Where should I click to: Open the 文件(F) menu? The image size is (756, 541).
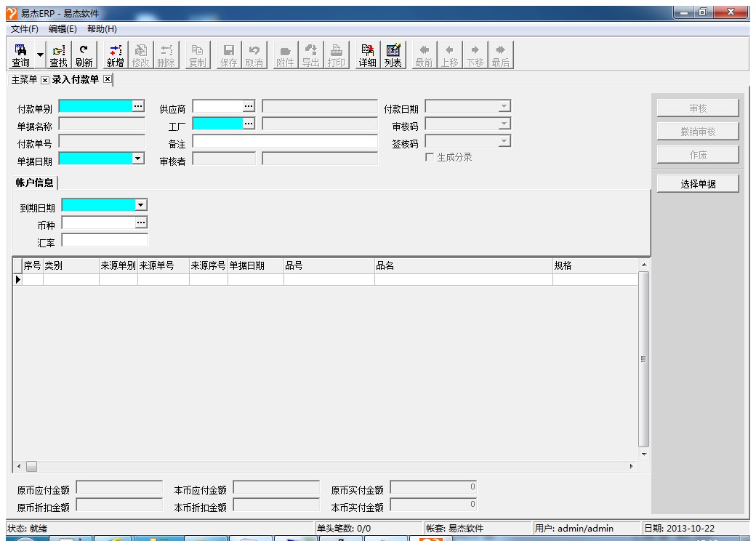(25, 28)
